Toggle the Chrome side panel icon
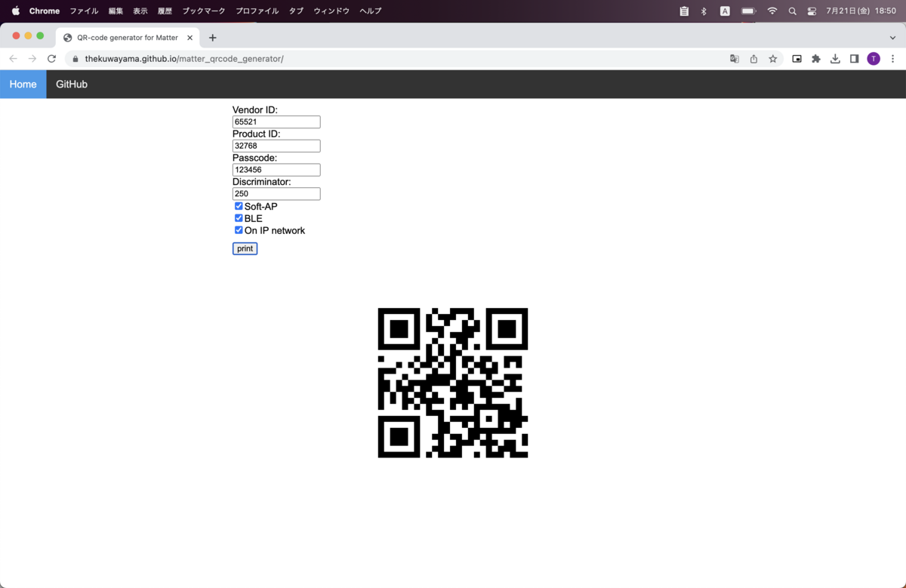This screenshot has width=906, height=588. [854, 59]
